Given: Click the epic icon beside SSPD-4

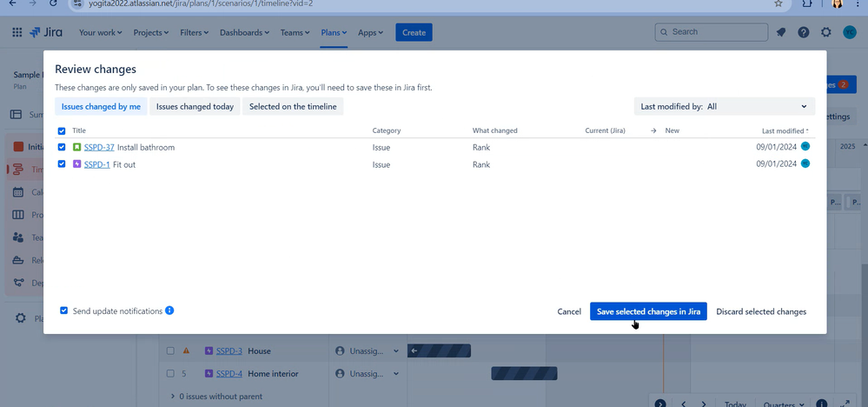Looking at the screenshot, I should tap(209, 374).
